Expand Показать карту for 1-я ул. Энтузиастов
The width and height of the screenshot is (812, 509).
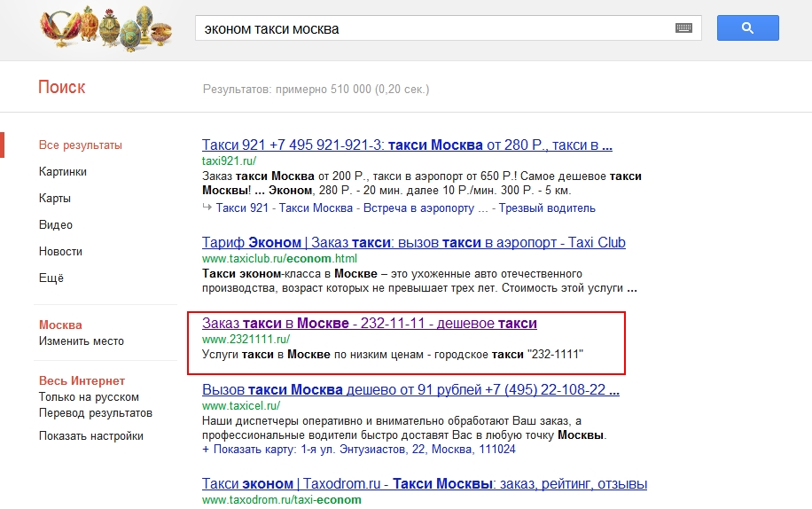tap(359, 450)
